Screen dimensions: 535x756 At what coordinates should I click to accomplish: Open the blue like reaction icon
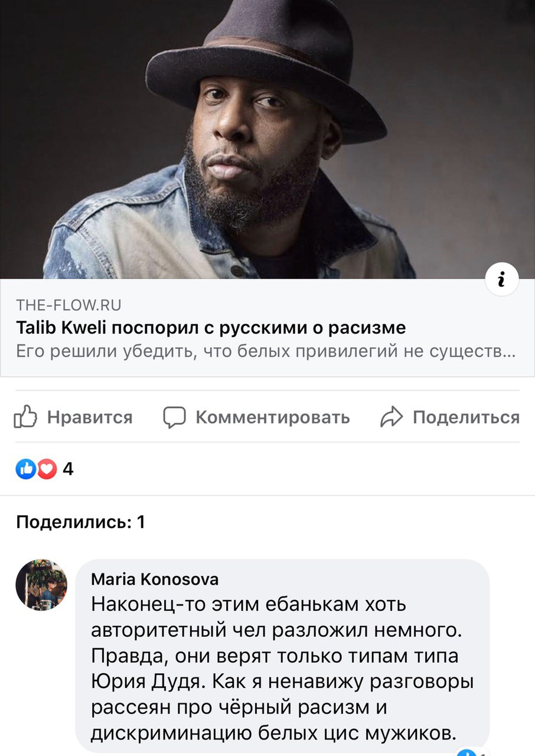(x=25, y=469)
